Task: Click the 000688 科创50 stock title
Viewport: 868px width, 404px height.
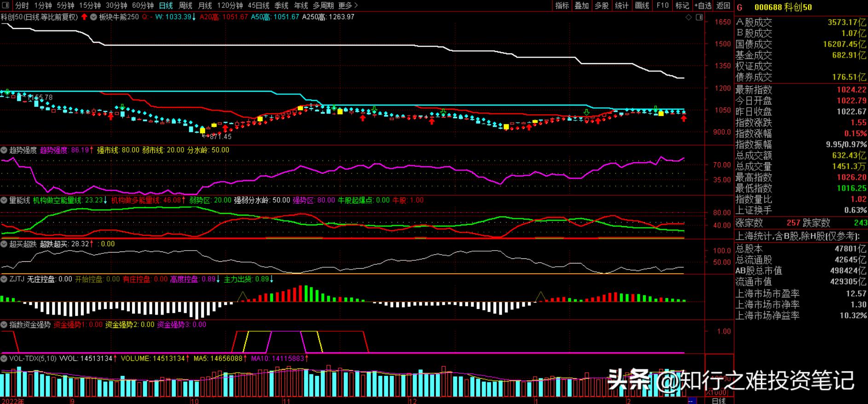Action: [783, 7]
